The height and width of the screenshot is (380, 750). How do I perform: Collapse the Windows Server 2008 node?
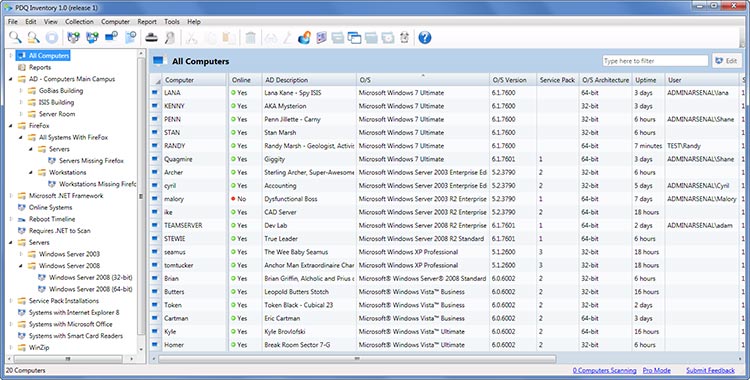[x=21, y=266]
